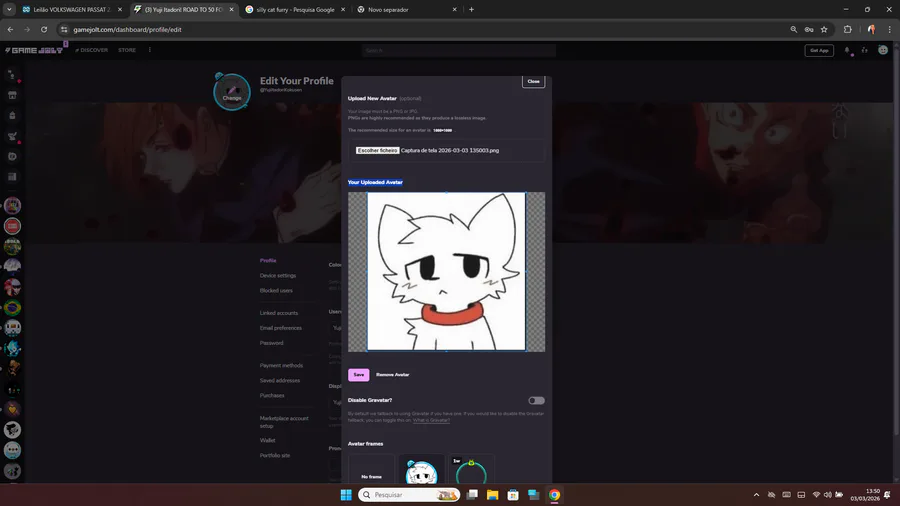Open Chrome three-dot menu
This screenshot has width=900, height=506.
click(x=890, y=29)
